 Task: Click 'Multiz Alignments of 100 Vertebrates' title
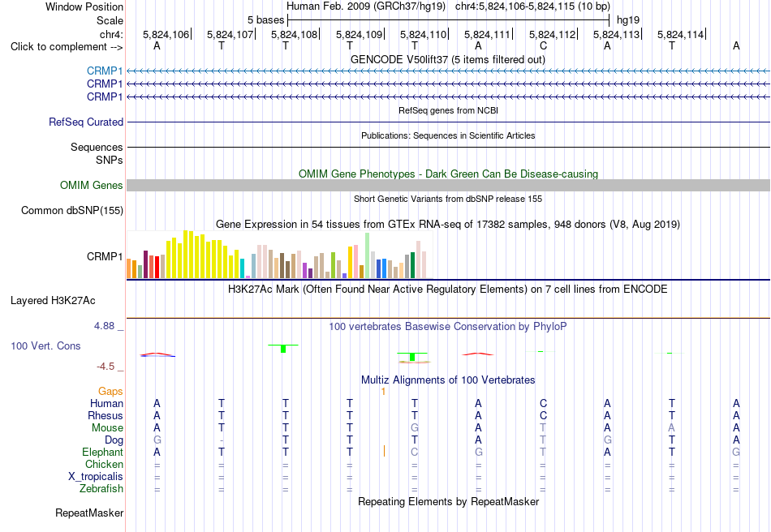tap(448, 380)
